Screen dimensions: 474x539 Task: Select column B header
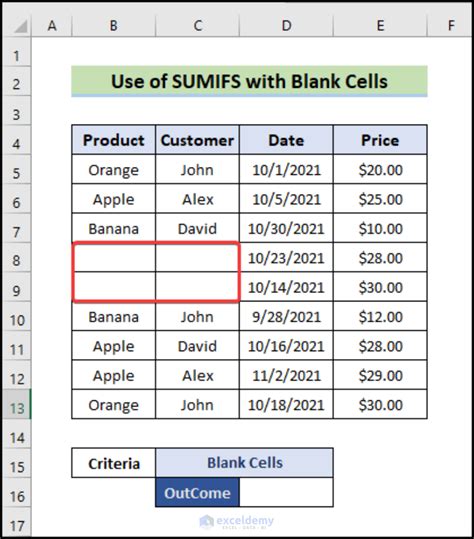pyautogui.click(x=114, y=25)
